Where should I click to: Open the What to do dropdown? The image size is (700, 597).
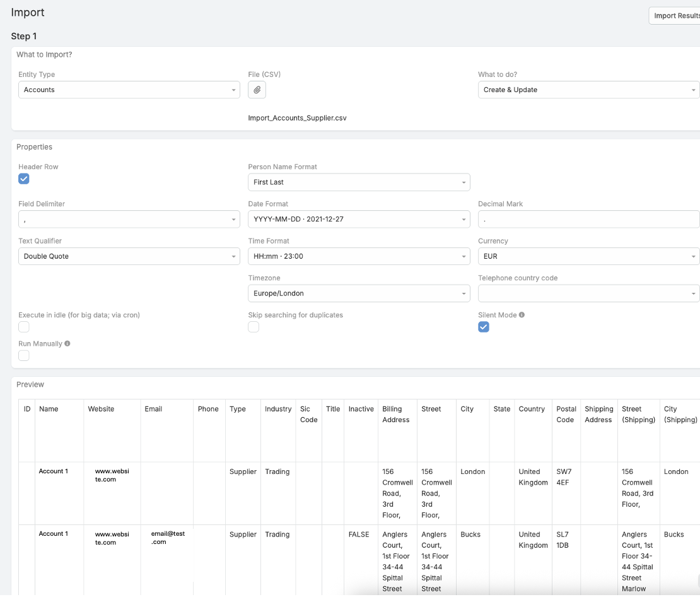588,90
